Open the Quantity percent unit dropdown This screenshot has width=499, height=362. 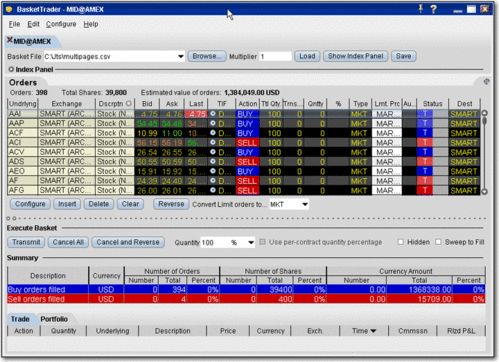tap(251, 242)
